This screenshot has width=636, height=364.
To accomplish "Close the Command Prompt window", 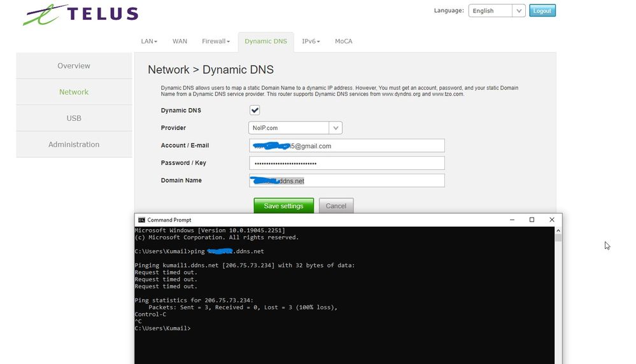I will coord(552,220).
